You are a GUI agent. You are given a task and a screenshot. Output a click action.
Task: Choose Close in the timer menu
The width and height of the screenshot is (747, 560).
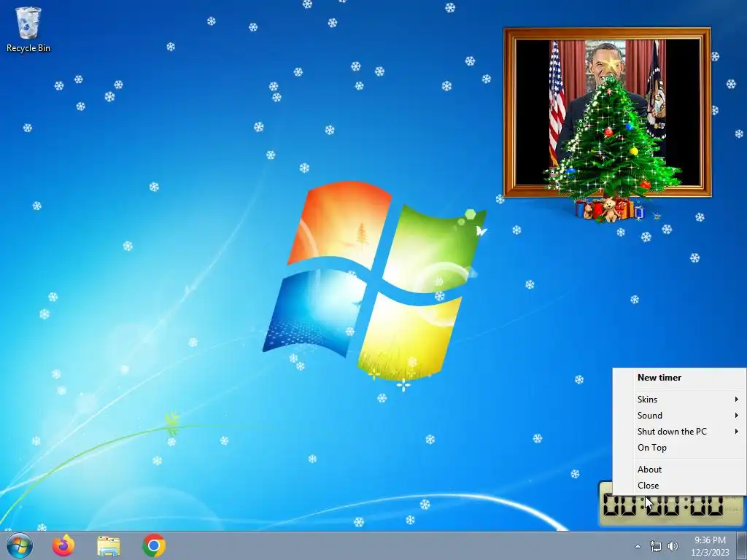(679, 486)
